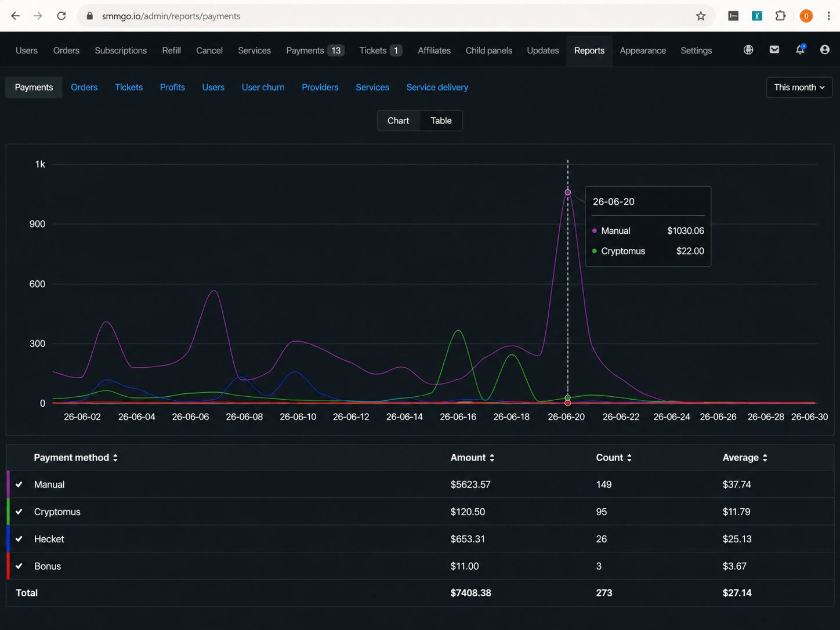Image resolution: width=840 pixels, height=630 pixels.
Task: Click the browser forward arrow
Action: tap(38, 16)
